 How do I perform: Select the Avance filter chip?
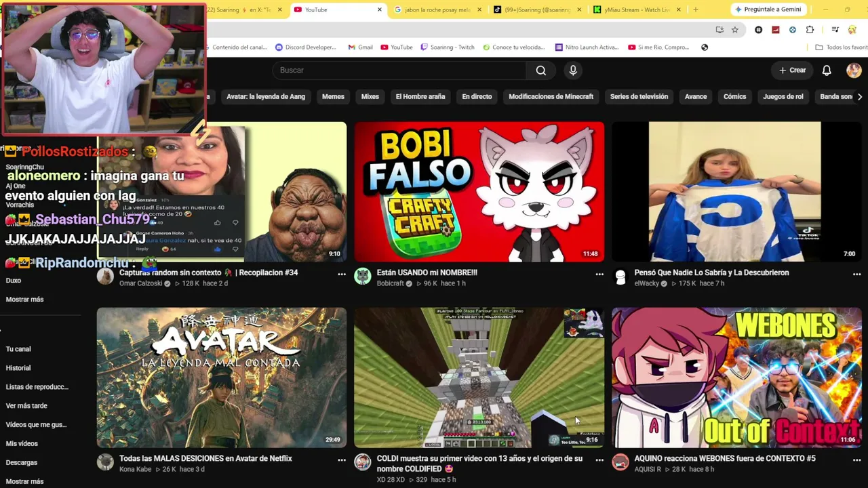(x=696, y=97)
